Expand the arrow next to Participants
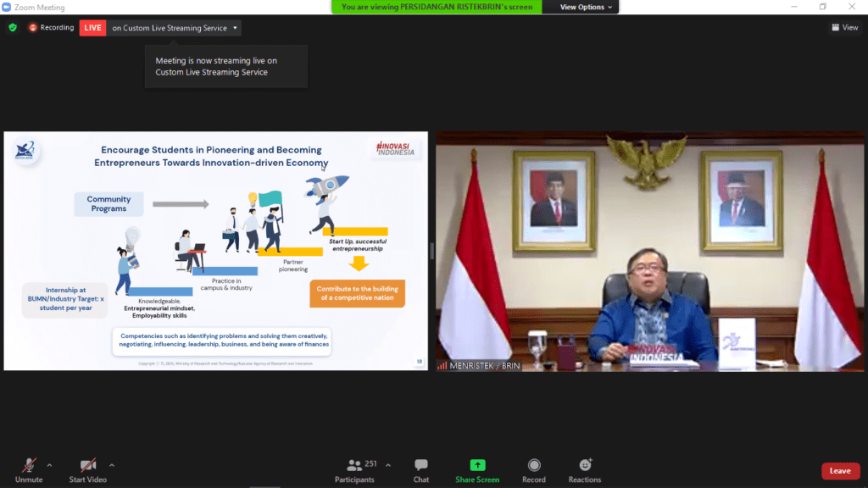Image resolution: width=868 pixels, height=488 pixels. (x=388, y=465)
